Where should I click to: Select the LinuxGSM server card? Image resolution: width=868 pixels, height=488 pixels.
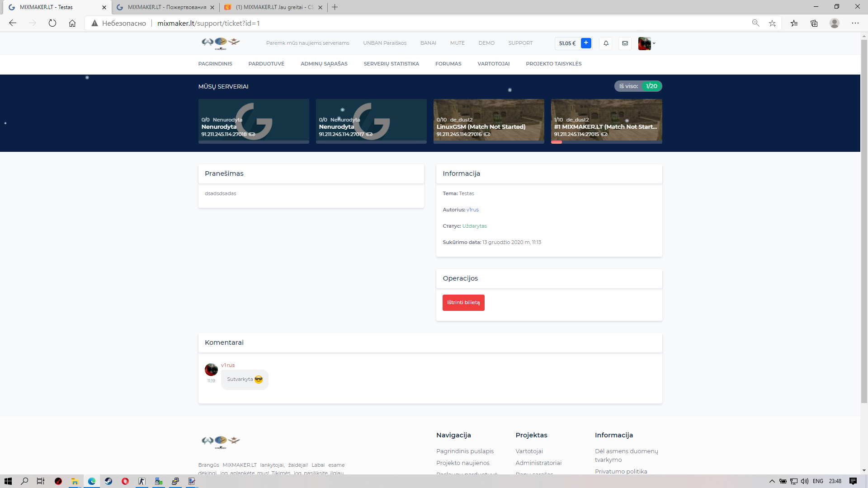(x=489, y=121)
